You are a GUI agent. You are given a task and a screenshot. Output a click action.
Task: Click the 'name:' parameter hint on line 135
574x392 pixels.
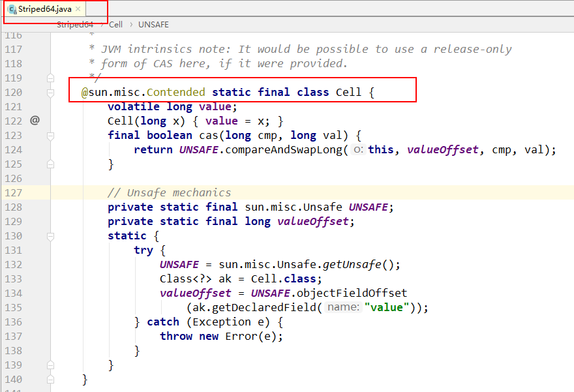343,307
